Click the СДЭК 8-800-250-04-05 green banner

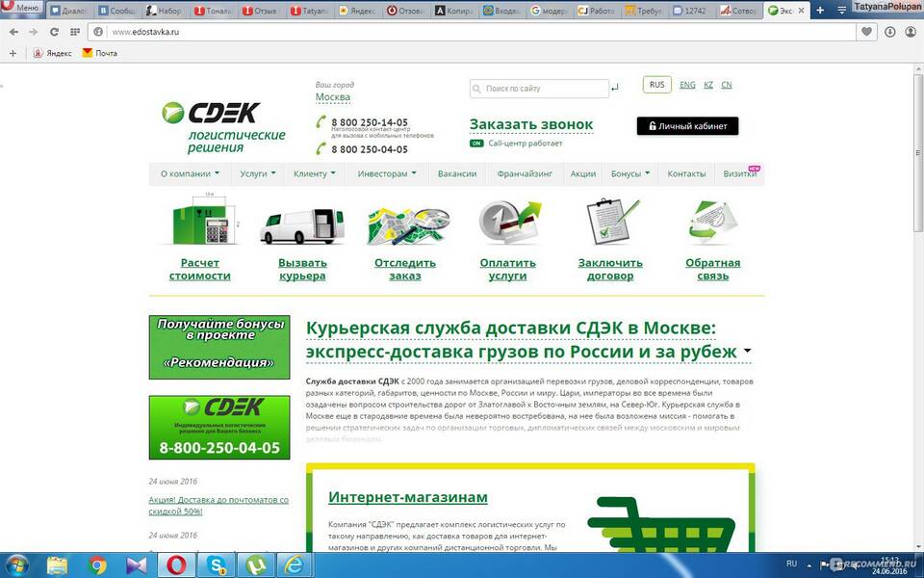pos(219,428)
